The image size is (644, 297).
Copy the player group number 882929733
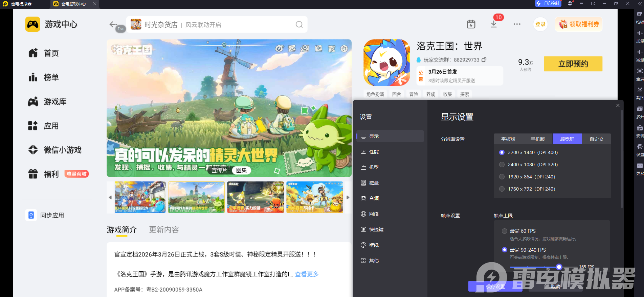pyautogui.click(x=484, y=60)
